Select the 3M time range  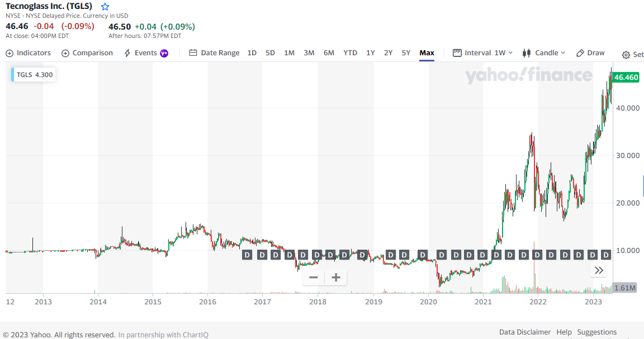pos(309,53)
